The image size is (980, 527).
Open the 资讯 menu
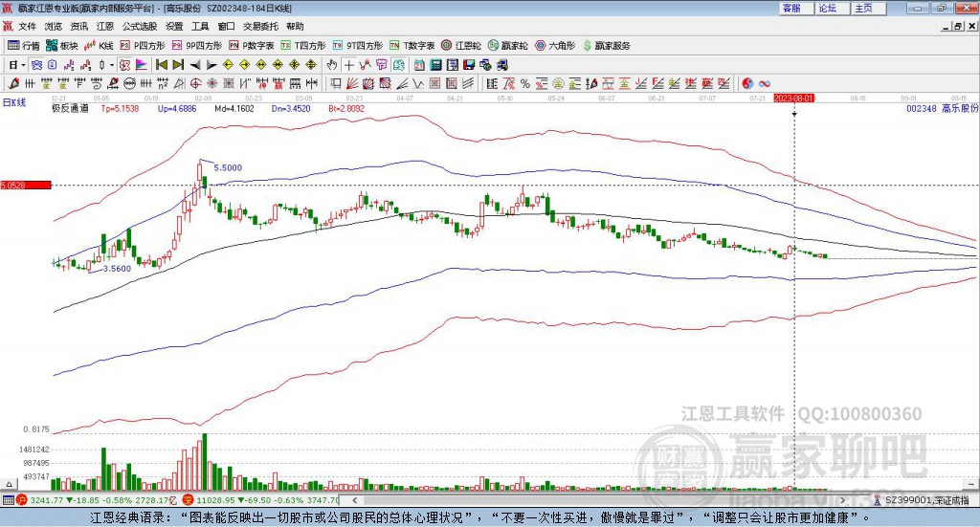(x=79, y=26)
